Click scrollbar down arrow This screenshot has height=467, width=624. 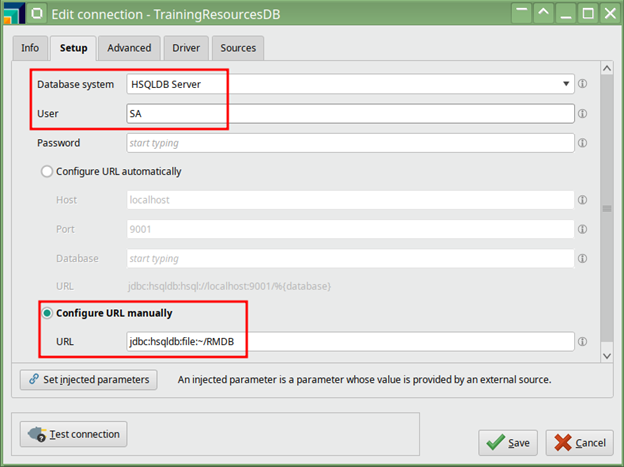click(607, 356)
